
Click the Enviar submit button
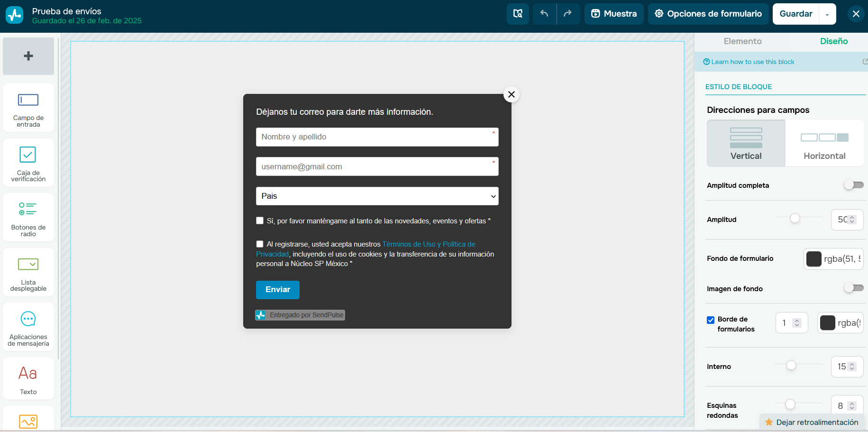278,290
